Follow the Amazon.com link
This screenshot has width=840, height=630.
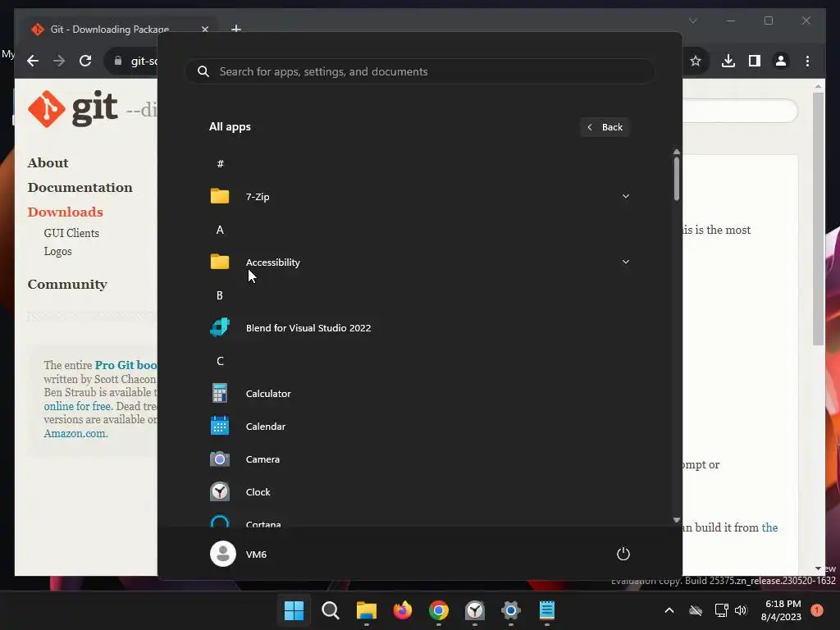click(x=75, y=433)
